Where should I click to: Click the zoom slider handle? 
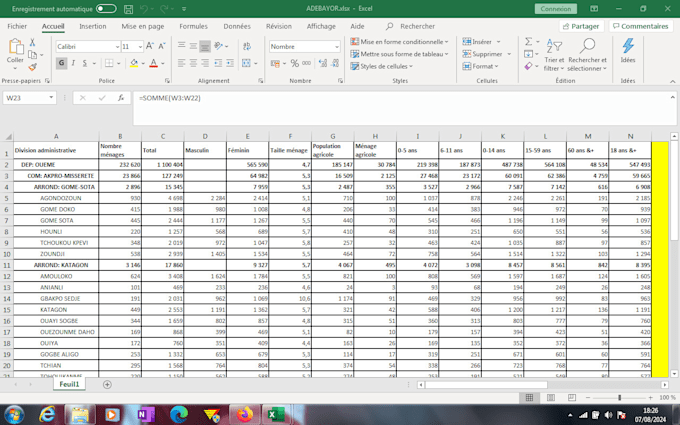(619, 397)
